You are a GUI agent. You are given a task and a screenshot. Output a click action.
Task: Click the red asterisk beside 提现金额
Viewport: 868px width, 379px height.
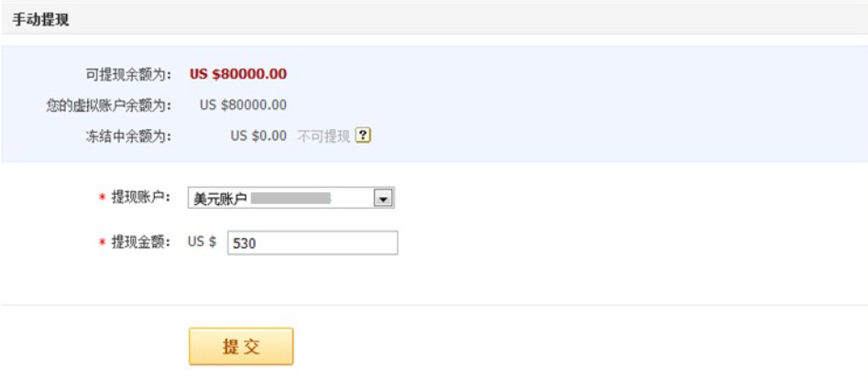coord(101,244)
